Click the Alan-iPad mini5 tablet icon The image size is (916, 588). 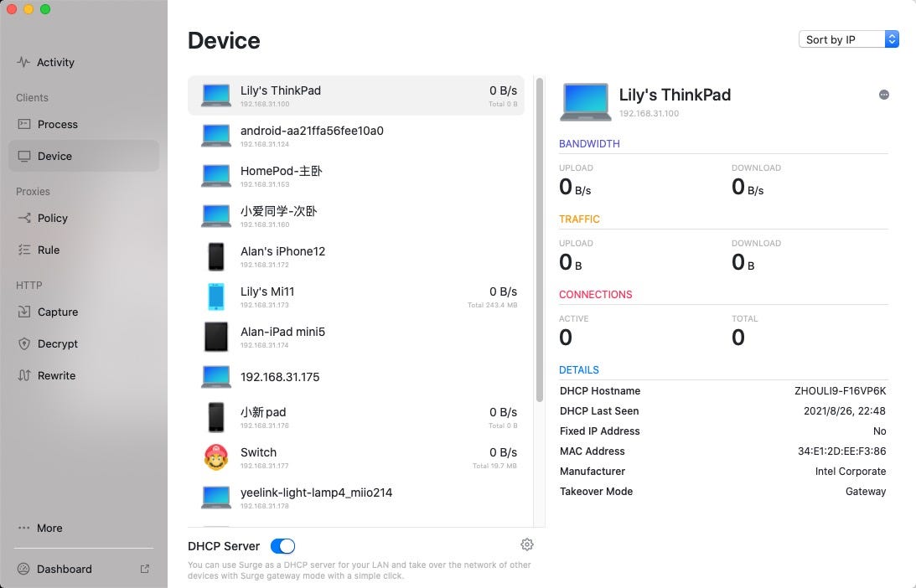[216, 337]
